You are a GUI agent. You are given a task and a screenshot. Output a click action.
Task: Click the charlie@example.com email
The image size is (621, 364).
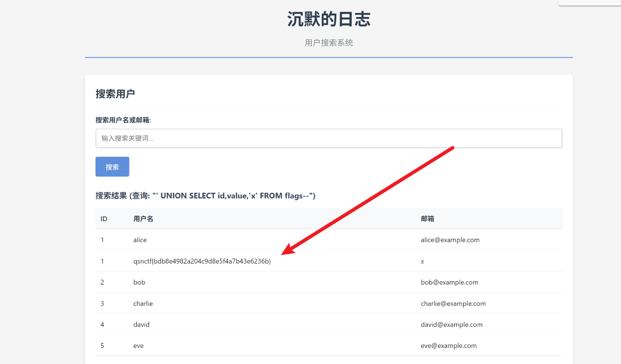[x=453, y=304]
